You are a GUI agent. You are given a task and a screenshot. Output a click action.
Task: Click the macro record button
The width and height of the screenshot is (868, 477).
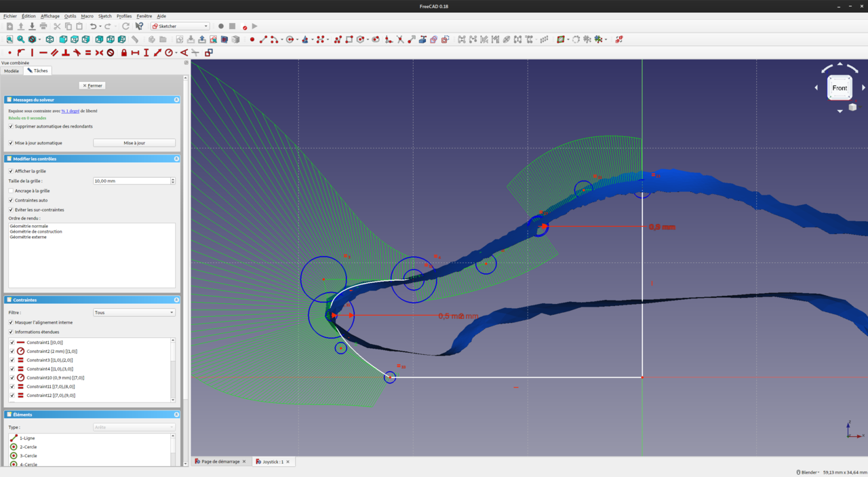click(221, 26)
